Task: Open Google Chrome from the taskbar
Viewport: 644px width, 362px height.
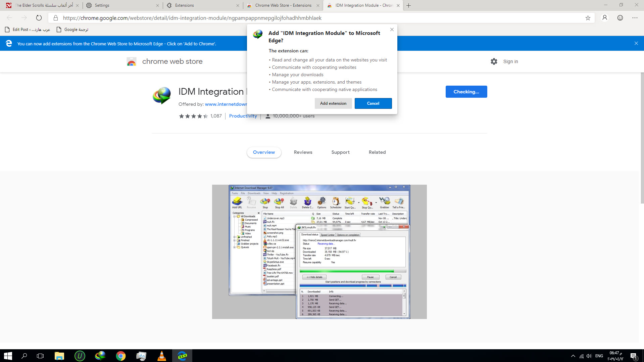Action: tap(120, 356)
